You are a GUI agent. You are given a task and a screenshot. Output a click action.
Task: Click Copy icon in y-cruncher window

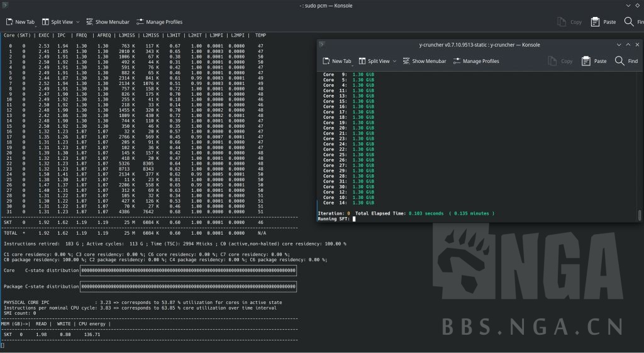(x=552, y=61)
